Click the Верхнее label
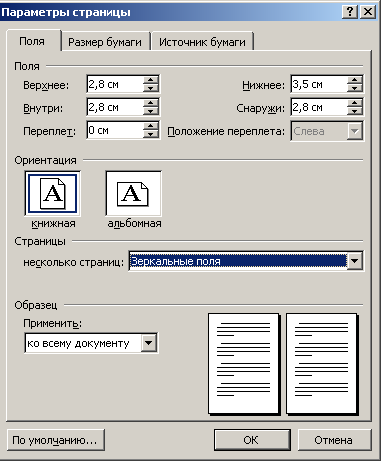The height and width of the screenshot is (461, 381). pyautogui.click(x=46, y=85)
